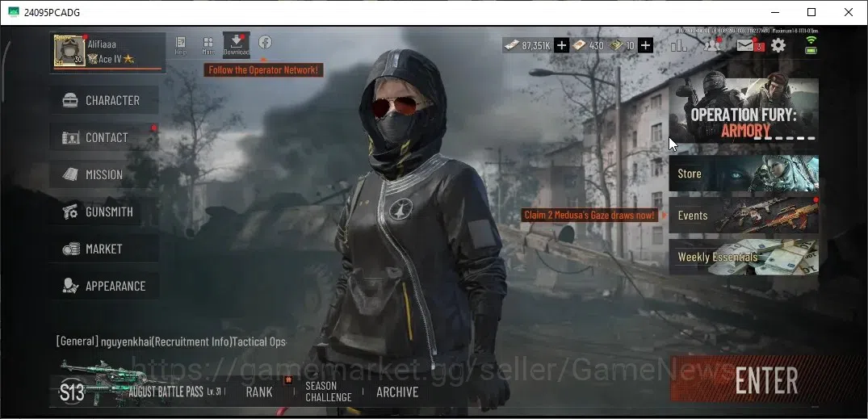Click the emulator app icon in title bar
The width and height of the screenshot is (868, 419).
tap(14, 12)
